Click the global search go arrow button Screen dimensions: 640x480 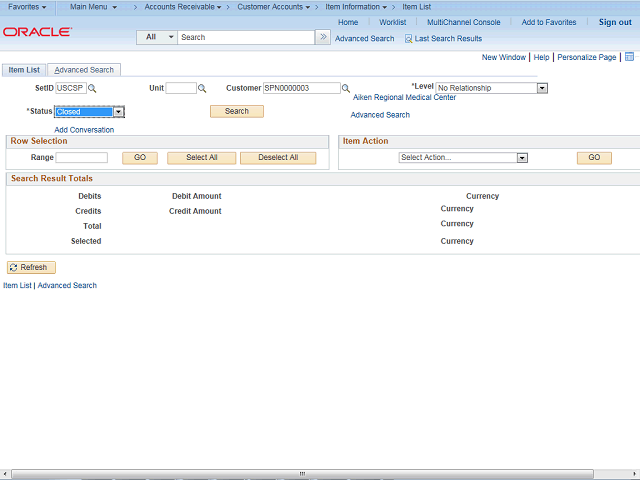coord(323,37)
